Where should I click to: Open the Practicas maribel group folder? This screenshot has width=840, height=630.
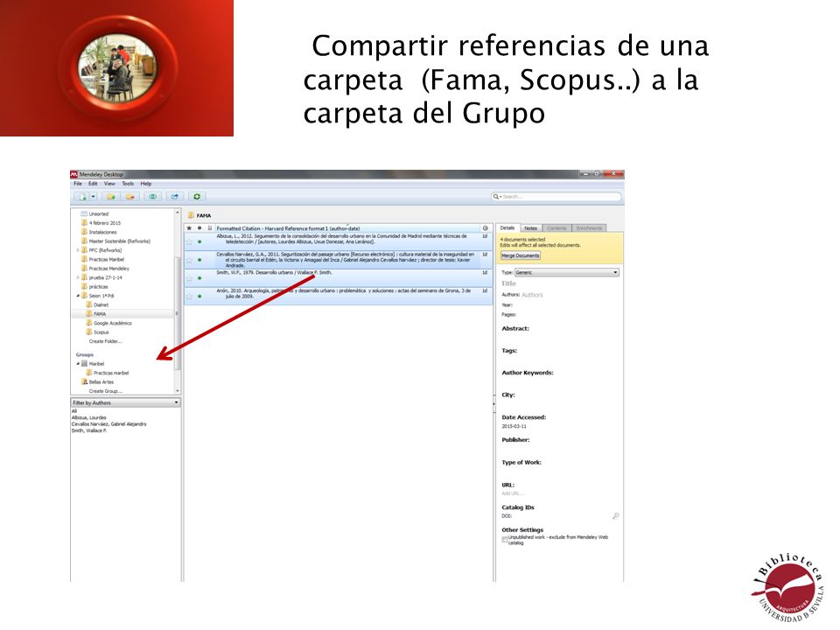(x=111, y=373)
